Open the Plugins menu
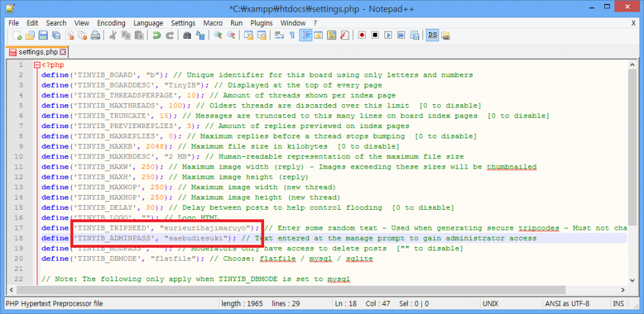The width and height of the screenshot is (644, 314). click(x=261, y=23)
